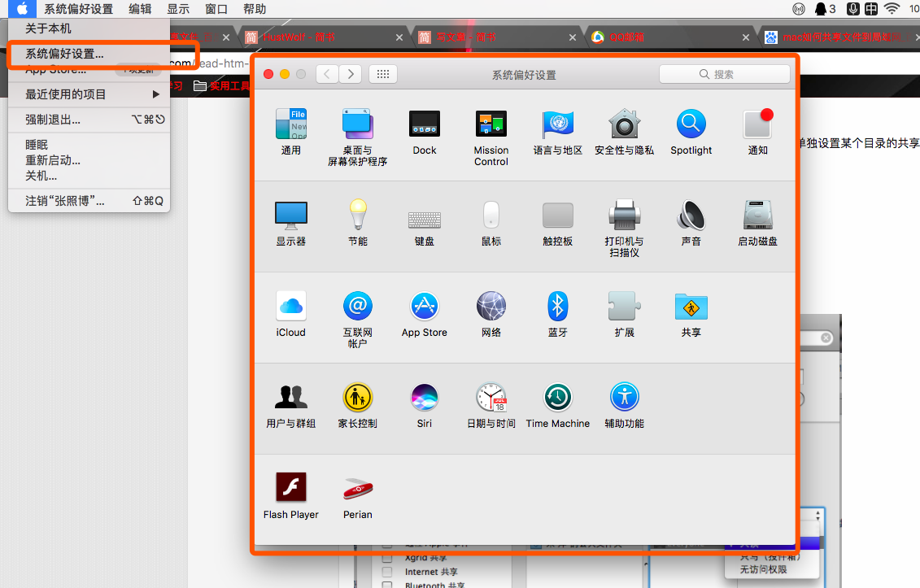This screenshot has width=920, height=588.
Task: Select 睡眠 in Apple menu
Action: pyautogui.click(x=89, y=145)
